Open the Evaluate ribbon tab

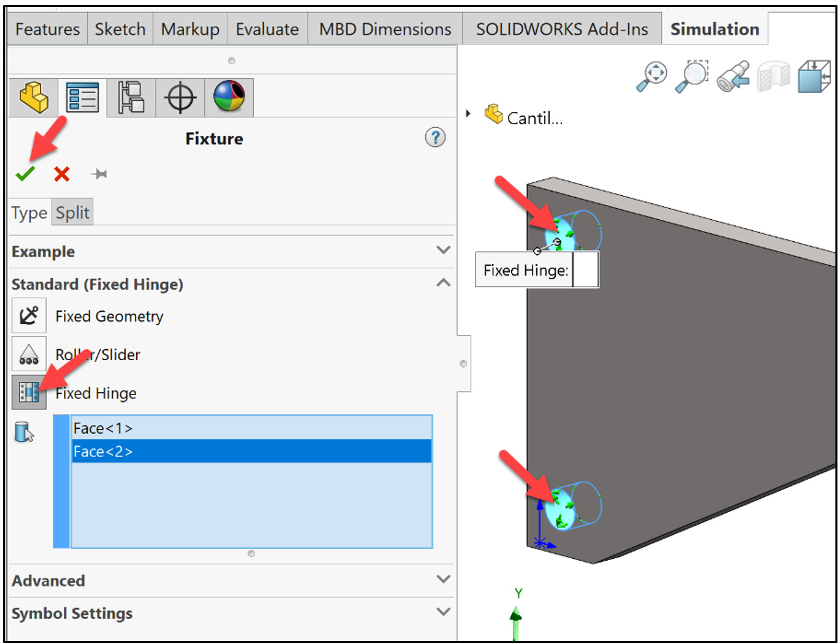point(266,29)
